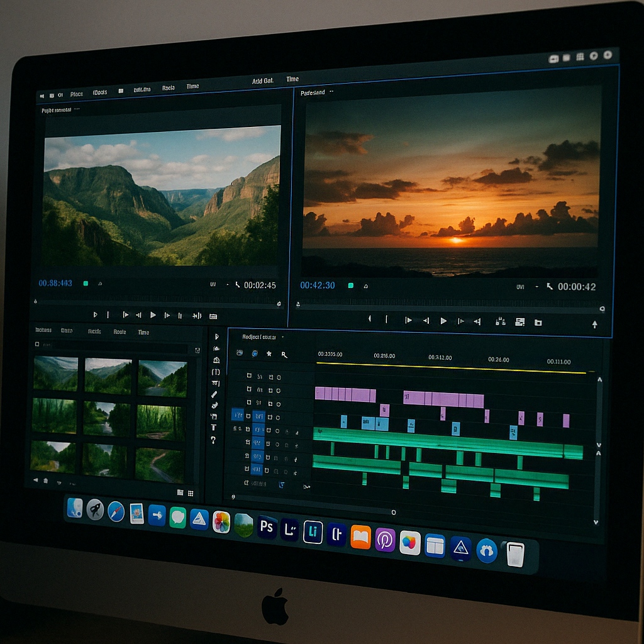Switch the media browser to grid view
Image resolution: width=644 pixels, height=644 pixels.
pyautogui.click(x=191, y=493)
